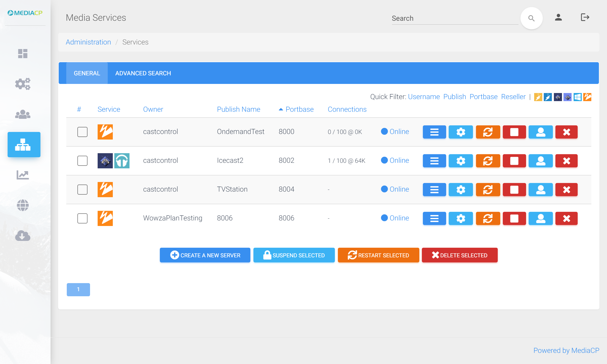The width and height of the screenshot is (607, 364).
Task: Open the statistics chart sidebar icon
Action: tap(23, 175)
